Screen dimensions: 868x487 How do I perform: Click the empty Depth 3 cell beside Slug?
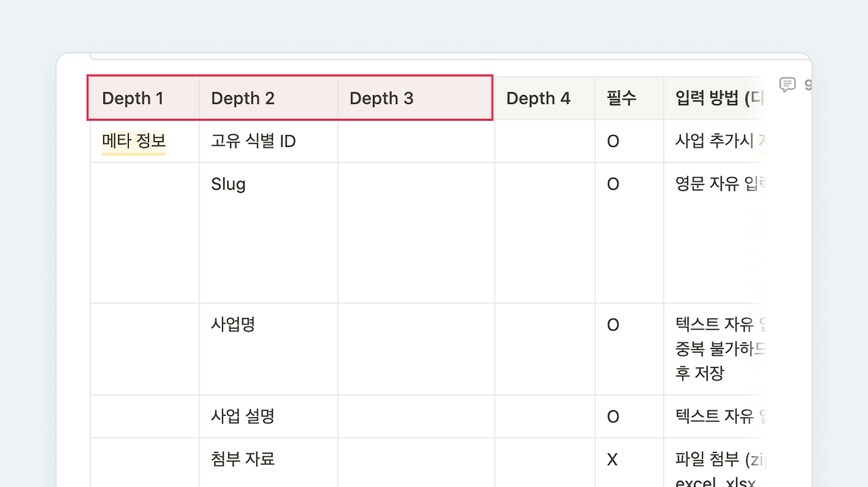tap(416, 233)
